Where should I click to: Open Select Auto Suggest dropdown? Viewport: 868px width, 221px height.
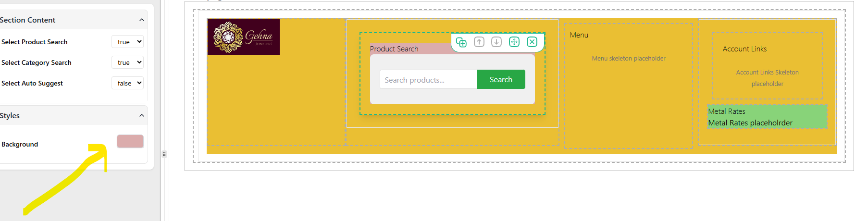pyautogui.click(x=128, y=83)
